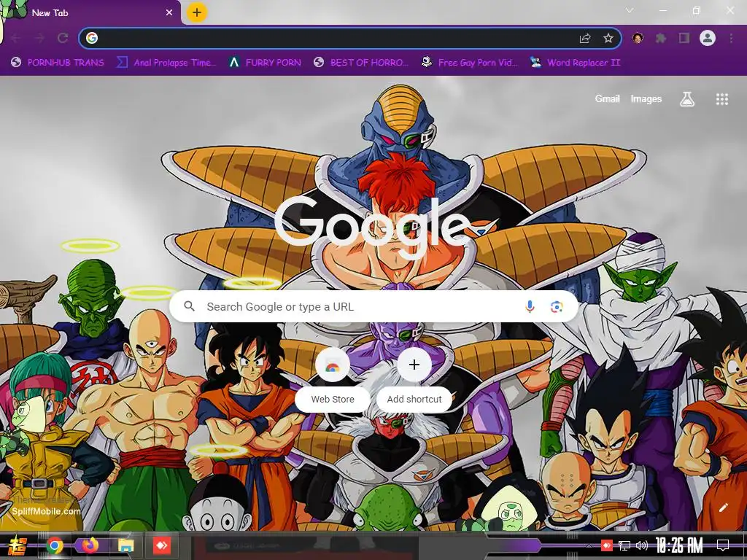Screen dimensions: 747x560
Task: Share this page via the share icon
Action: click(585, 38)
